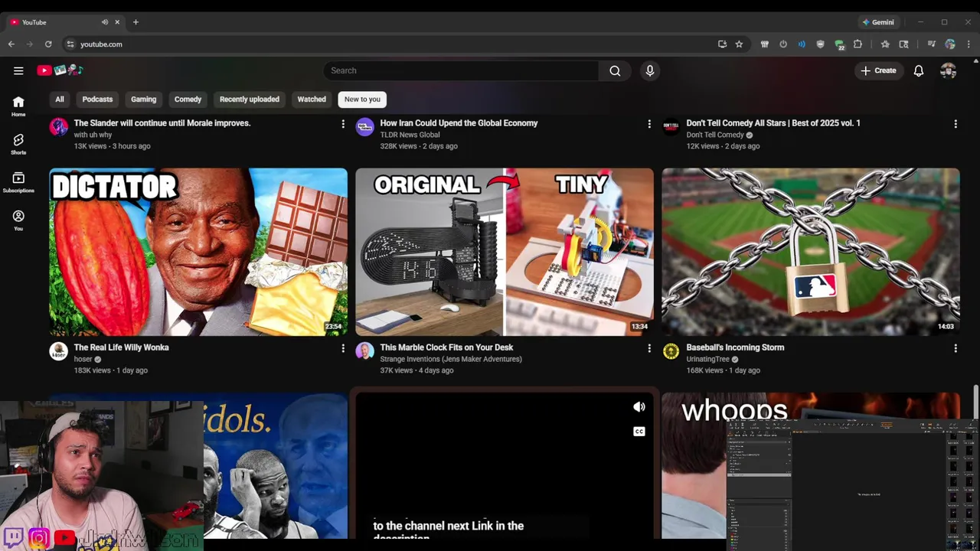This screenshot has height=551, width=980.
Task: Open the UrinatingTree channel avatar
Action: tap(671, 351)
